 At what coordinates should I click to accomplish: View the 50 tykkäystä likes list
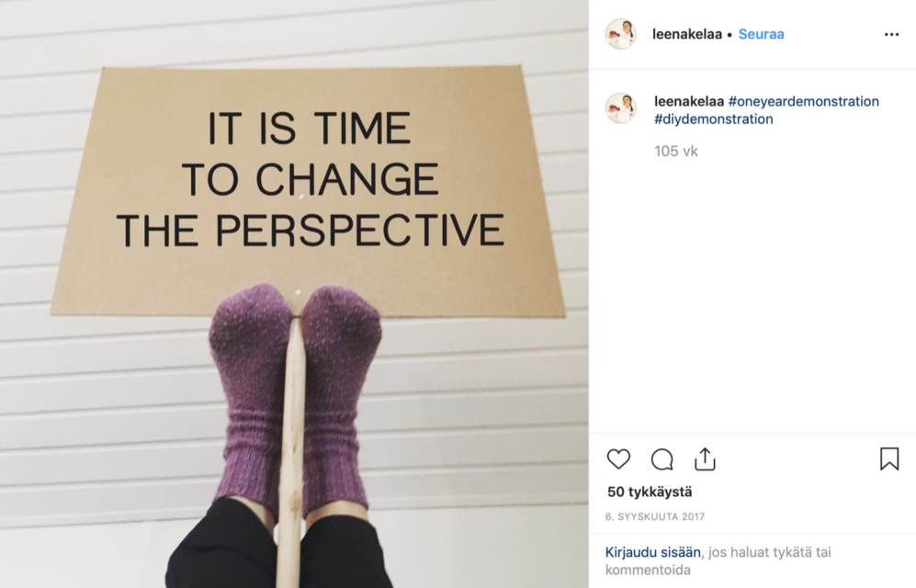(x=650, y=492)
